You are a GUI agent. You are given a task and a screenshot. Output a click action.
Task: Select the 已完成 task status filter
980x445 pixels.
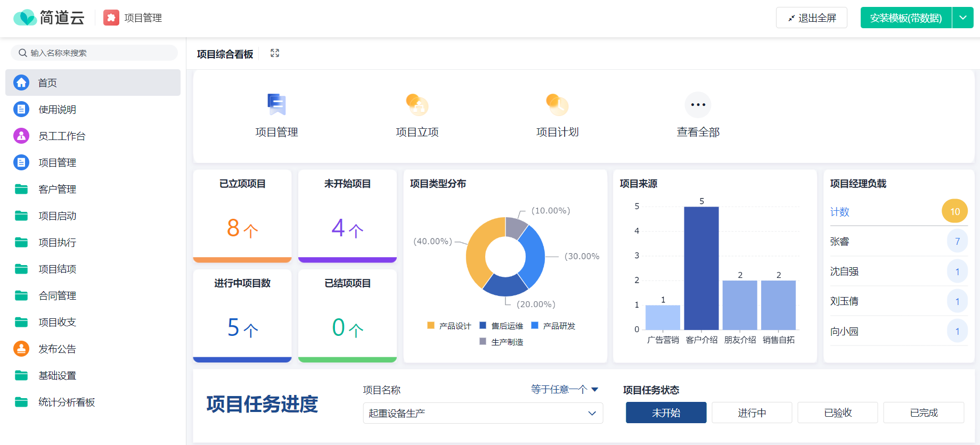pyautogui.click(x=924, y=413)
